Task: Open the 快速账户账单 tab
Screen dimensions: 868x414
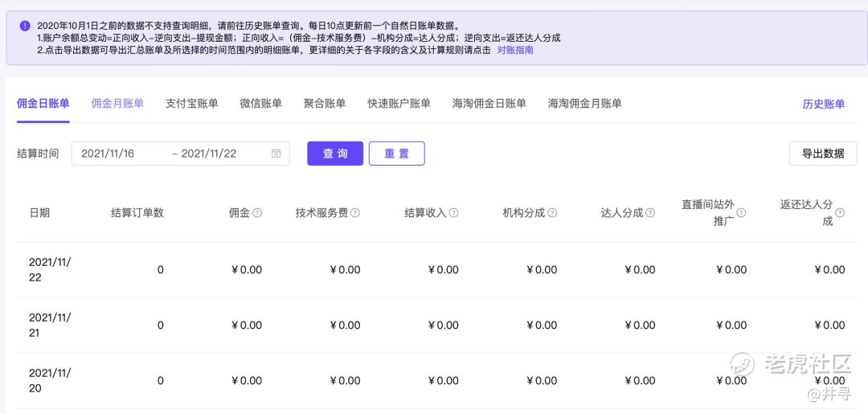Action: click(399, 104)
